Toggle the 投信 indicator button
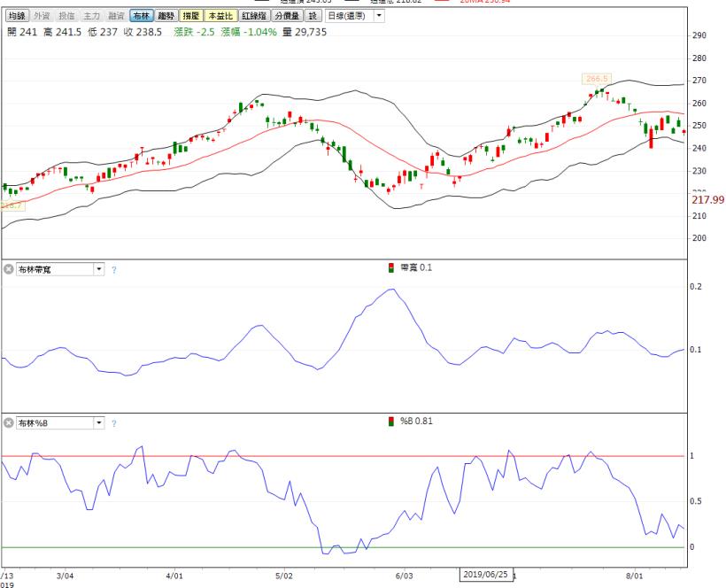The image size is (726, 588). tap(66, 16)
